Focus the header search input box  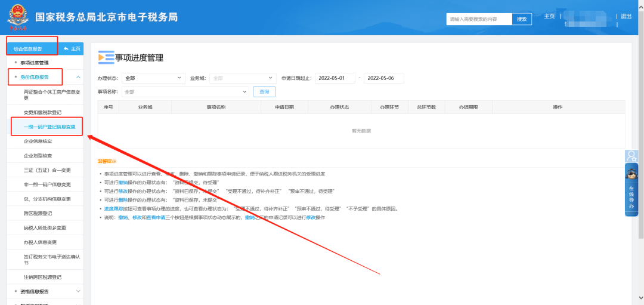[x=479, y=19]
